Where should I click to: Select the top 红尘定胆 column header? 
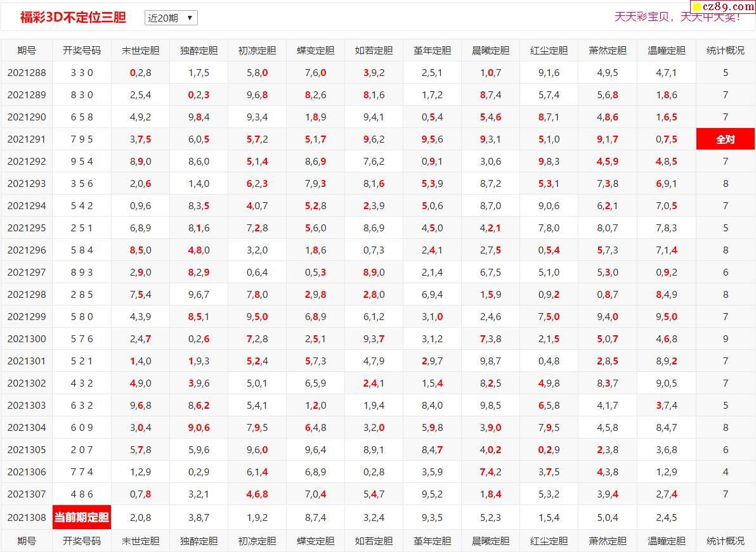click(549, 51)
